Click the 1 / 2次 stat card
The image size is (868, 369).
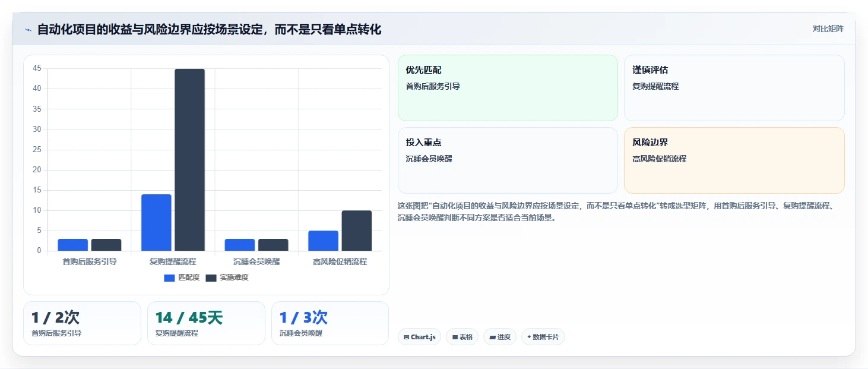click(82, 323)
